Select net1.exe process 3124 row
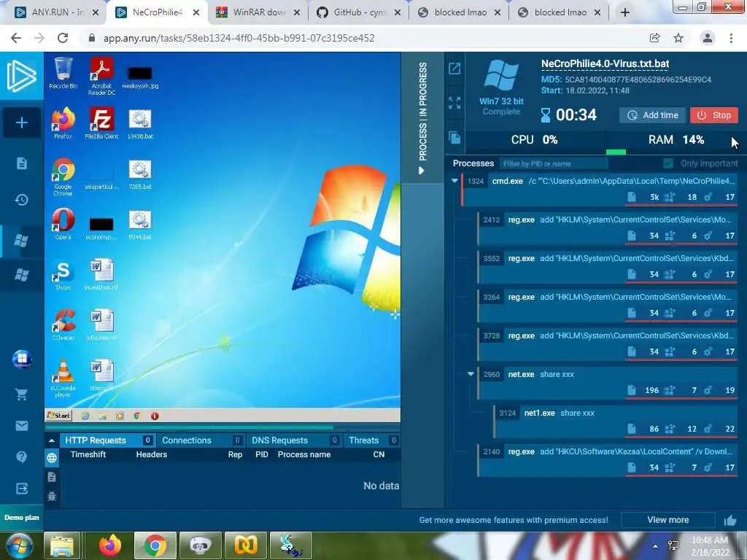747x560 pixels. click(616, 421)
